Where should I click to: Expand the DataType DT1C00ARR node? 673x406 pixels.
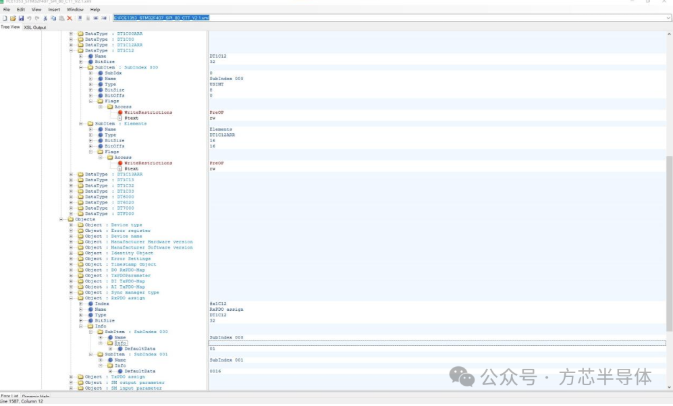(71, 33)
